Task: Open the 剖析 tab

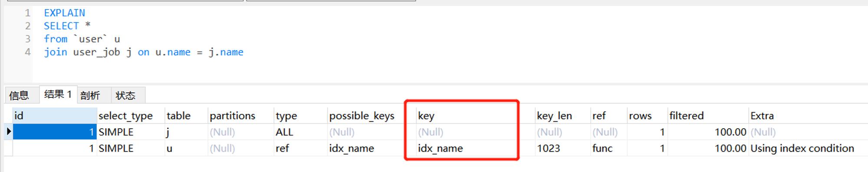Action: [x=90, y=95]
